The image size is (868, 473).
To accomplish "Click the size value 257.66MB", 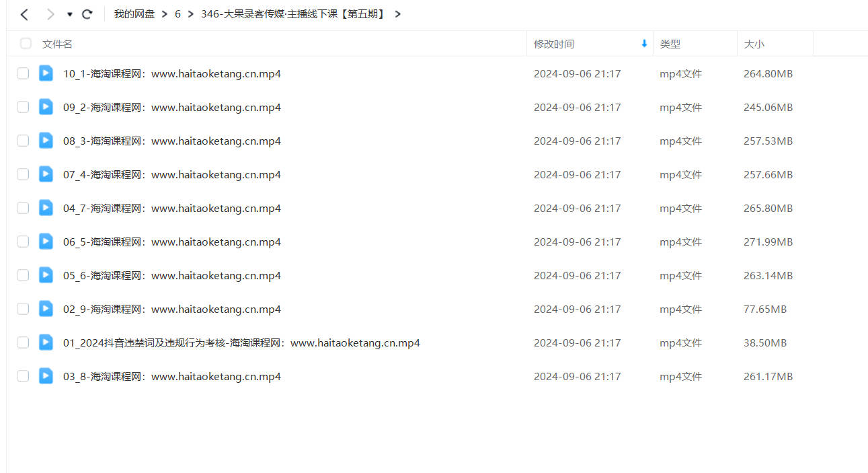I will (768, 175).
